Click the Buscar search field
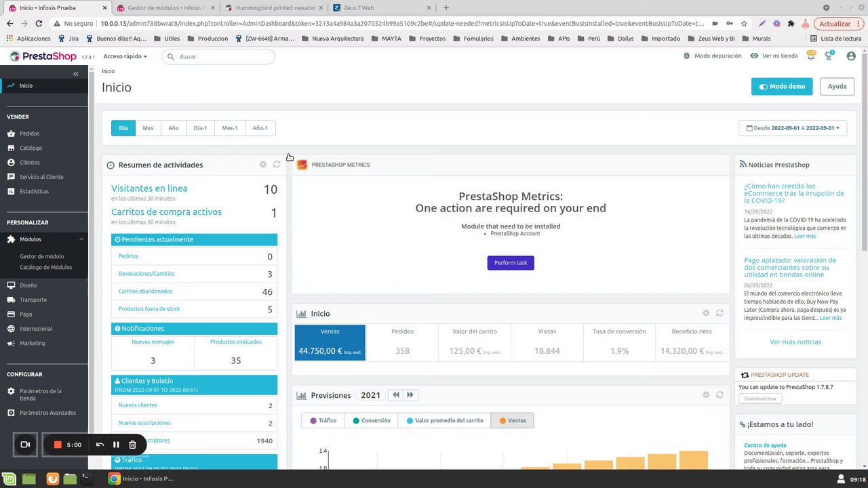 [x=218, y=56]
